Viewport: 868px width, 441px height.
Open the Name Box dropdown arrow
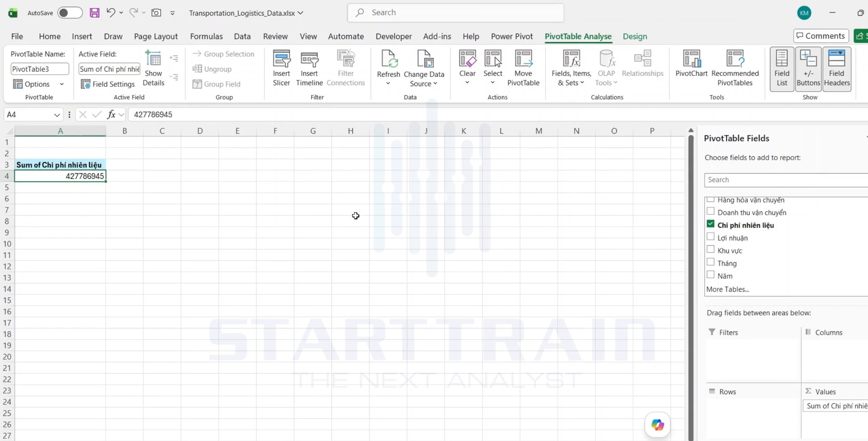[x=57, y=115]
